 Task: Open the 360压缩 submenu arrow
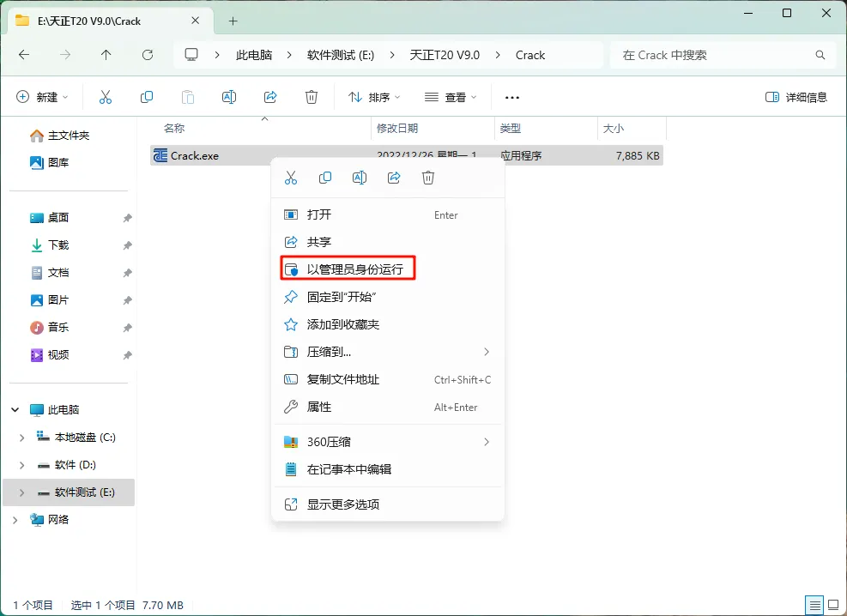point(487,442)
